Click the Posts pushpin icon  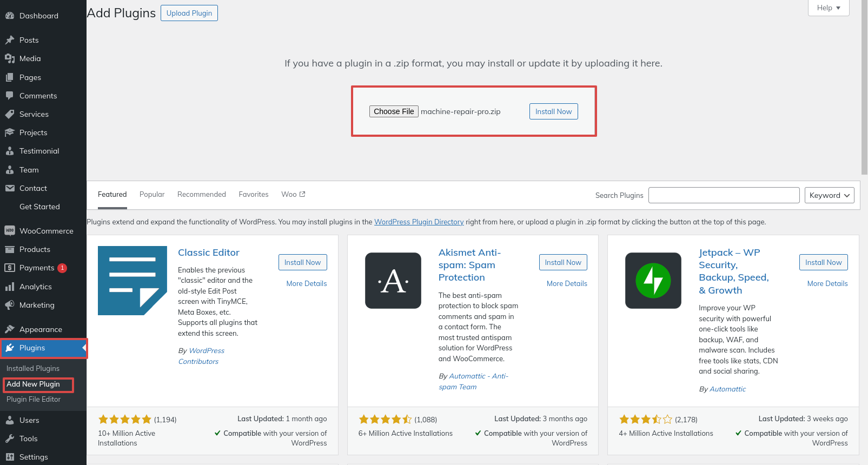(10, 40)
